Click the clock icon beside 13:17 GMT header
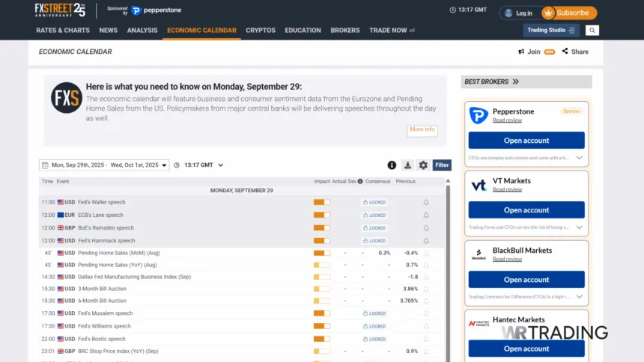This screenshot has height=362, width=644. (x=452, y=10)
